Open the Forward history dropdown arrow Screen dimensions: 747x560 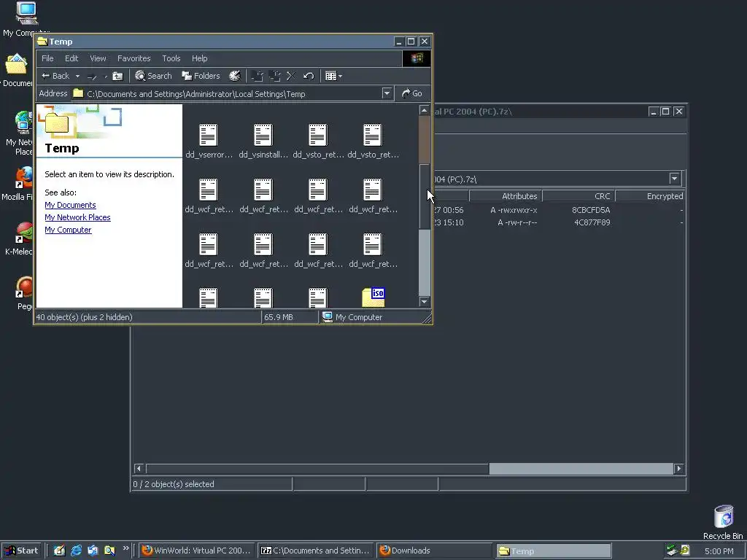pos(105,76)
